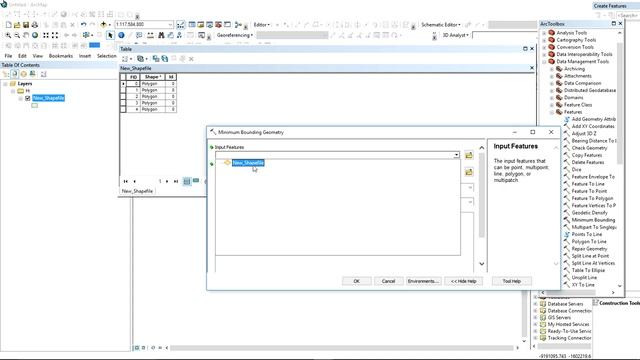Click the Cancel button

388,281
